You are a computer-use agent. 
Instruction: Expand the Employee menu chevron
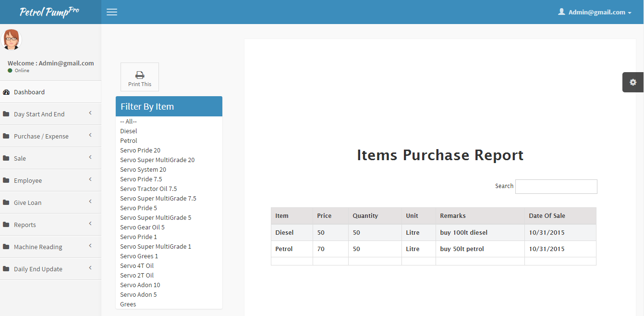tap(90, 180)
